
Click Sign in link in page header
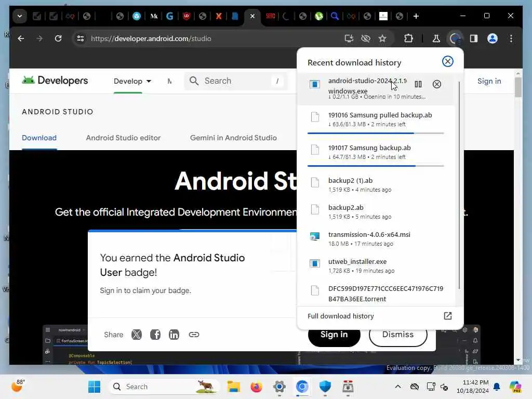pos(489,81)
